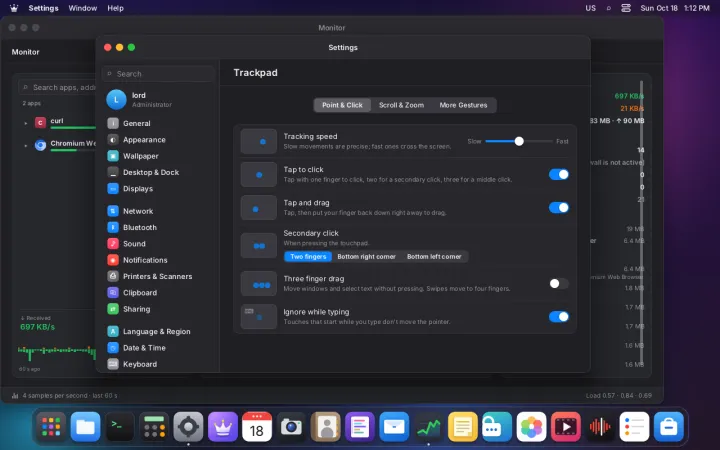Open Language & Region settings

point(158,332)
